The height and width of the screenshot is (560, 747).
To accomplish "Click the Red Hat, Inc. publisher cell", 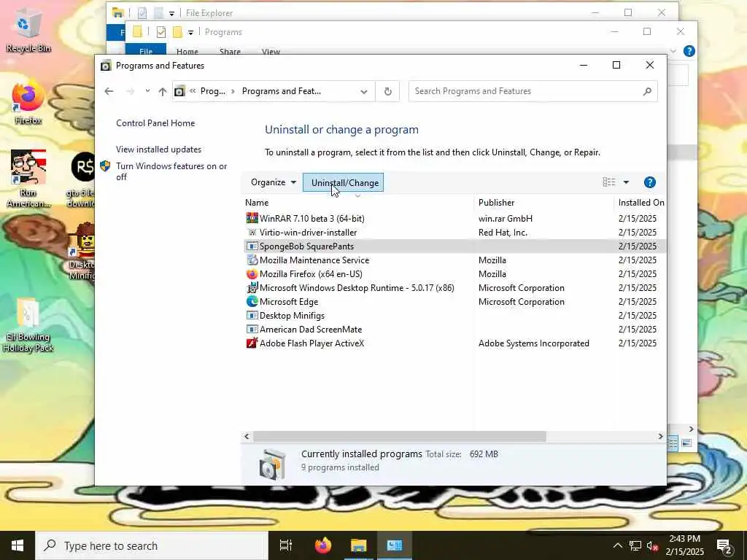I will pyautogui.click(x=503, y=233).
